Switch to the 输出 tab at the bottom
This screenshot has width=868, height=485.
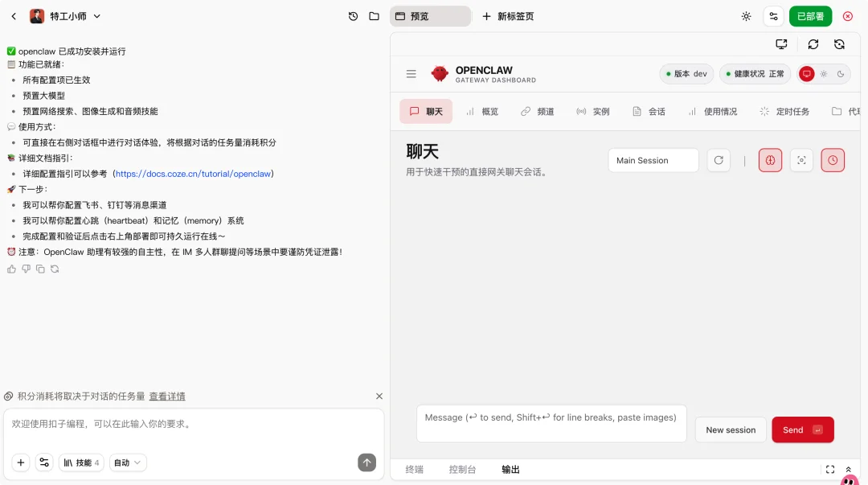tap(510, 469)
